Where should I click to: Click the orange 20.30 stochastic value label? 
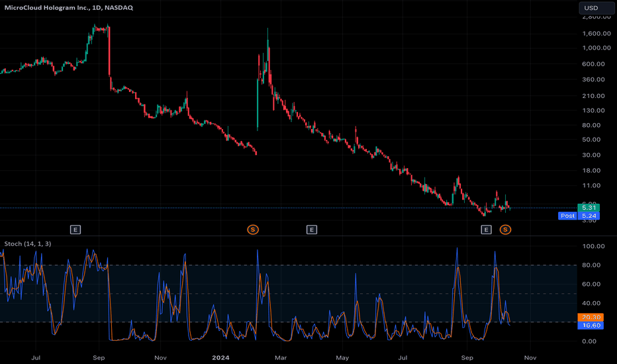(x=591, y=317)
